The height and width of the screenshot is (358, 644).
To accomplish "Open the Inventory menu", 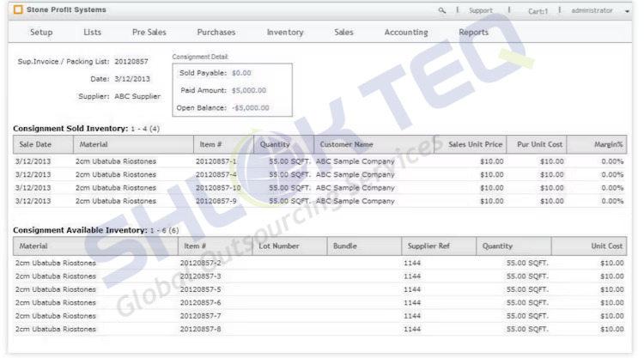I will tap(285, 32).
